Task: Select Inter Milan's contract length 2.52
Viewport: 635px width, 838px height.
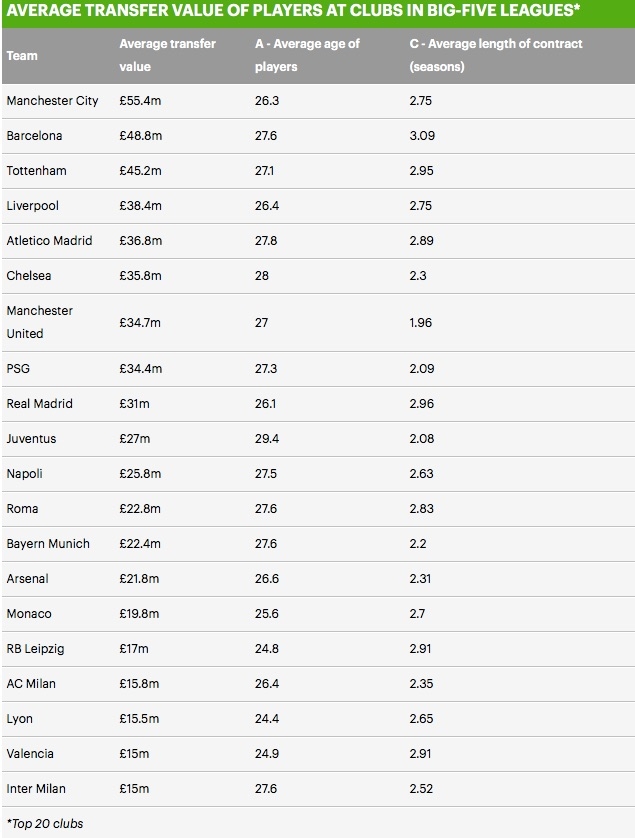Action: (x=421, y=789)
